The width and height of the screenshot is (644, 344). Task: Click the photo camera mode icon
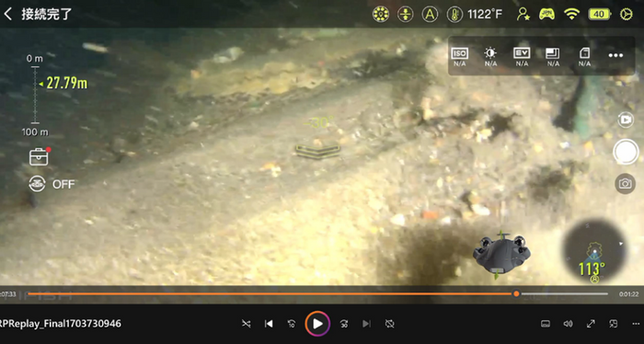point(625,183)
